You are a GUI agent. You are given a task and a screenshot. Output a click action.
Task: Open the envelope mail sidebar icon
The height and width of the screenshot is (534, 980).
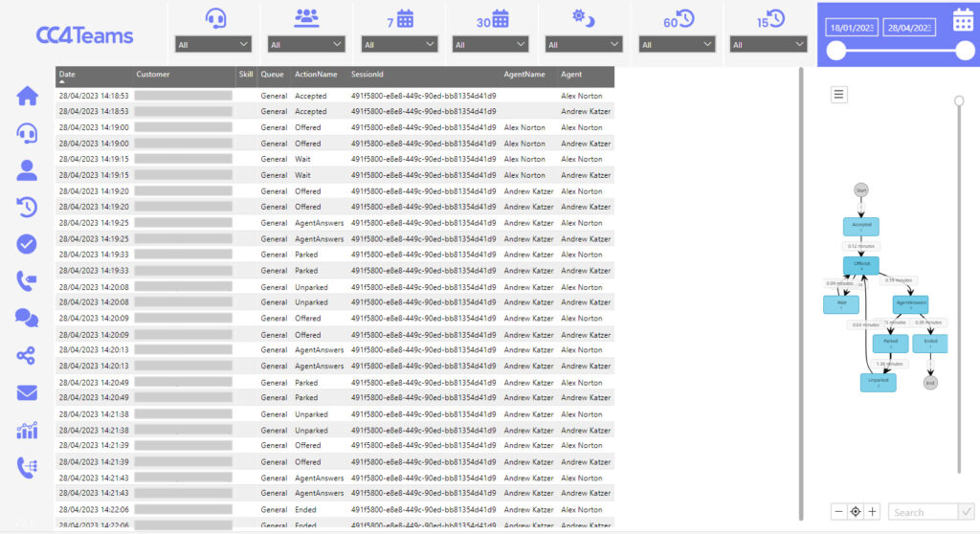(x=27, y=392)
